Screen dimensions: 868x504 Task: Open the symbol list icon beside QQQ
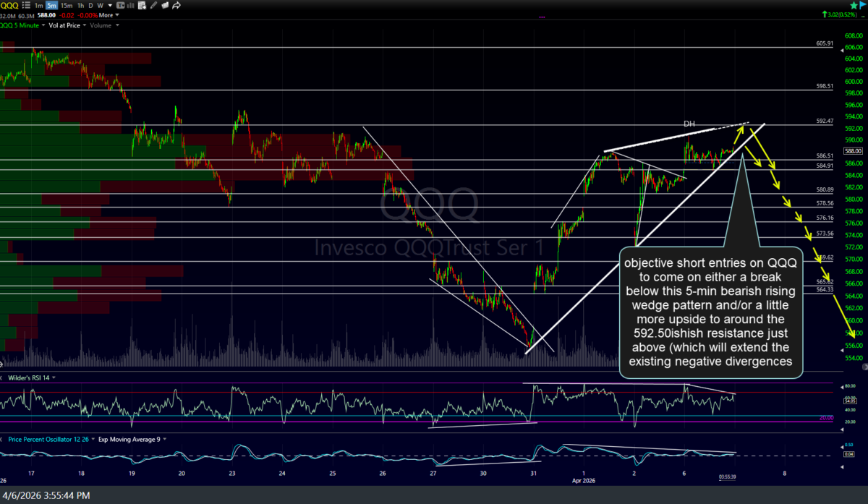coord(25,5)
